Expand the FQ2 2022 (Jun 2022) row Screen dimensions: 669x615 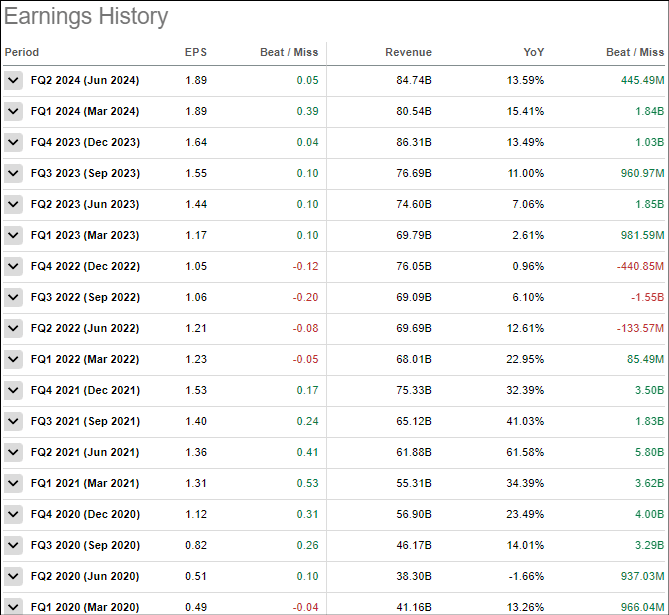pos(13,329)
